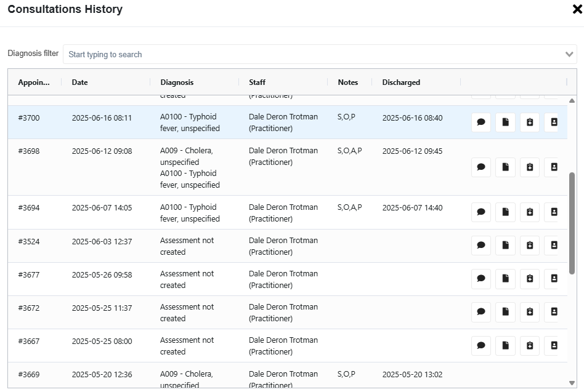584x392 pixels.
Task: Sort by the Date column header
Action: pos(80,82)
